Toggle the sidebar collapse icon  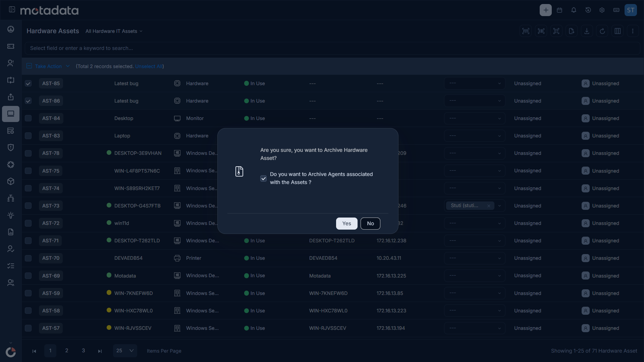click(x=12, y=10)
